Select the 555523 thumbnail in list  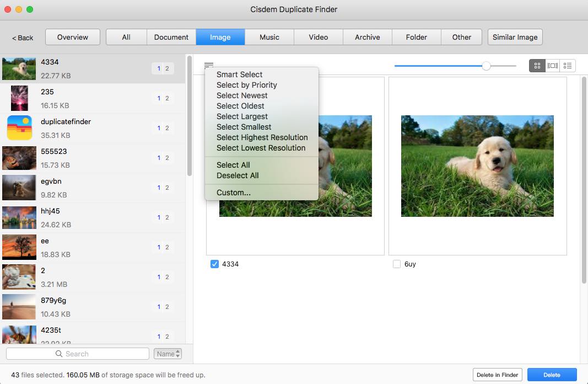(x=19, y=158)
